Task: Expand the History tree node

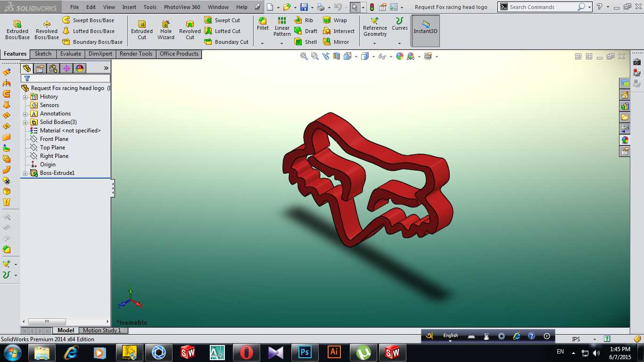Action: (25, 97)
